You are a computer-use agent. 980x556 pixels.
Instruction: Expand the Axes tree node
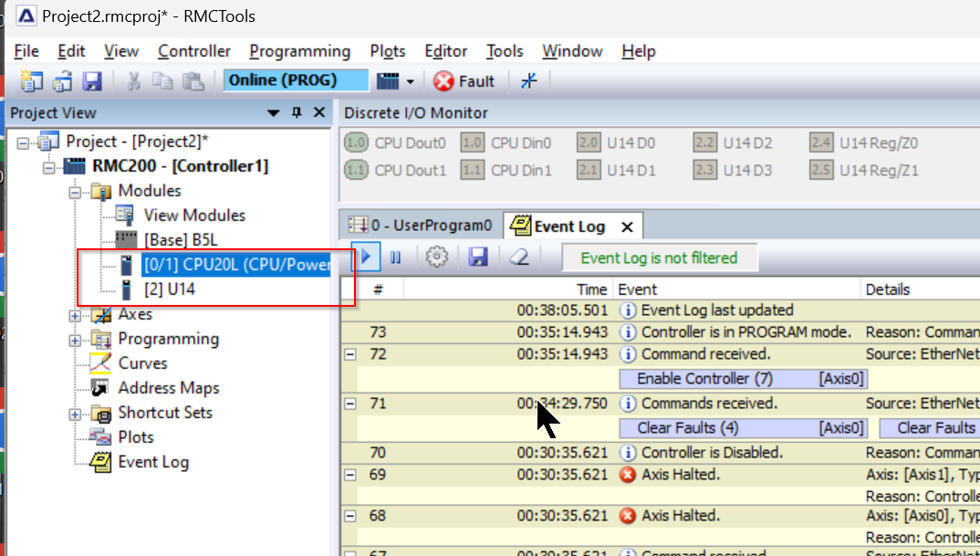[x=75, y=315]
